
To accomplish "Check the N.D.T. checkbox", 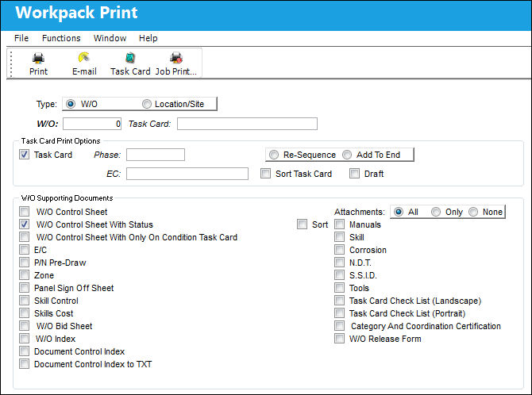I will [339, 262].
